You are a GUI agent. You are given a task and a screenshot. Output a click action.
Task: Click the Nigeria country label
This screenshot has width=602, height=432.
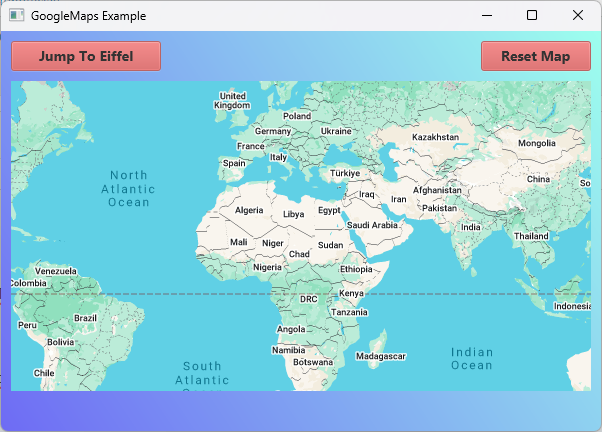click(x=267, y=267)
